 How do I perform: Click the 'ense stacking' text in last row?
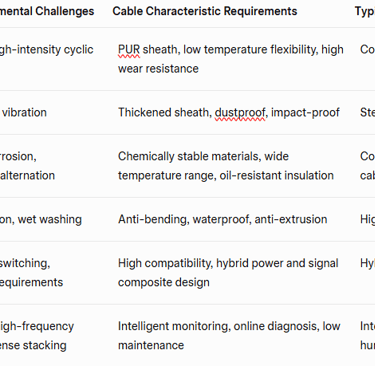point(33,345)
